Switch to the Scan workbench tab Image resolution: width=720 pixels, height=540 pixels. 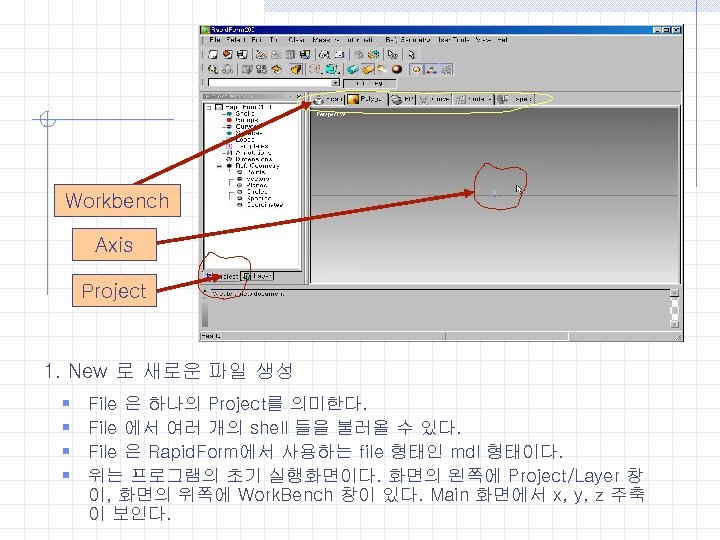pyautogui.click(x=328, y=99)
